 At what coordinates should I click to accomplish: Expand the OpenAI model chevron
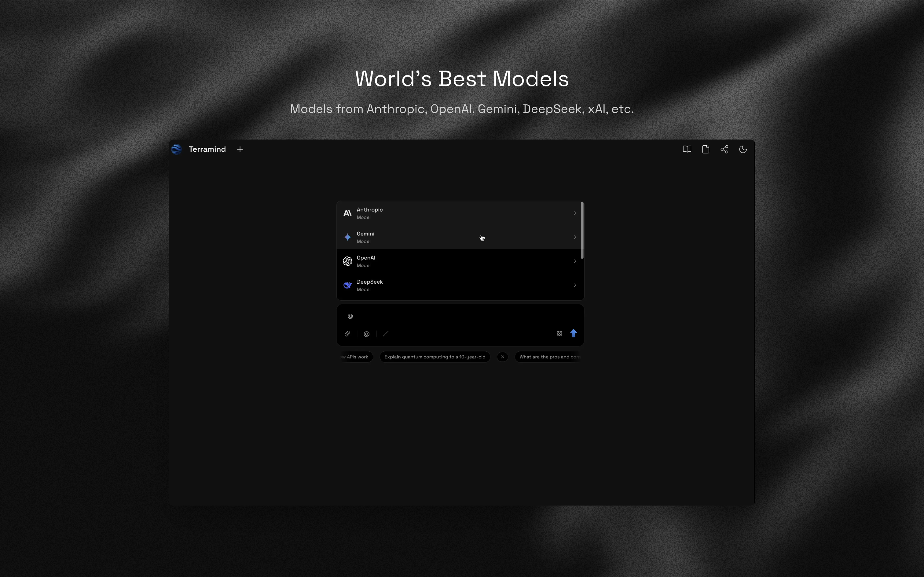pos(574,261)
